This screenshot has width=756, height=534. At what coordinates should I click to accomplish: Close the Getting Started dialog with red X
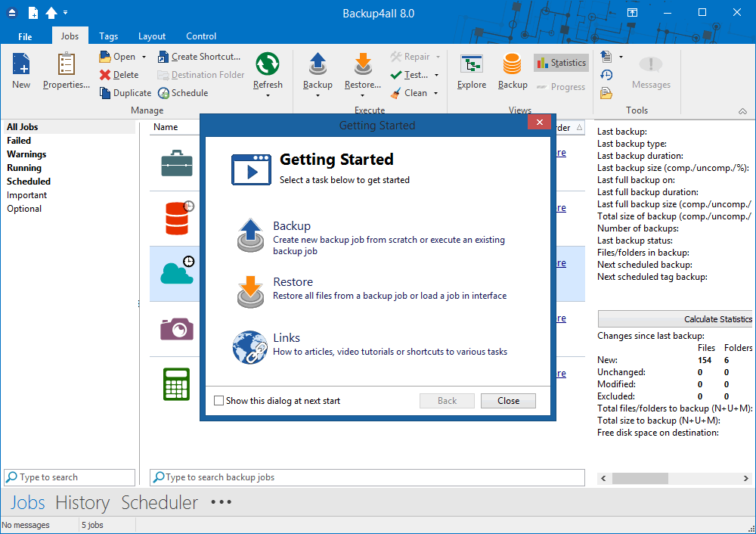coord(540,122)
